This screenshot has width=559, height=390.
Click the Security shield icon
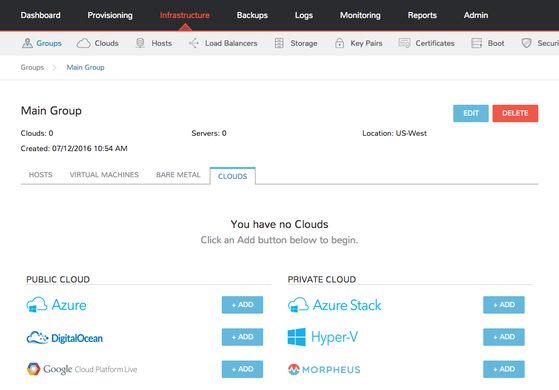pos(526,43)
